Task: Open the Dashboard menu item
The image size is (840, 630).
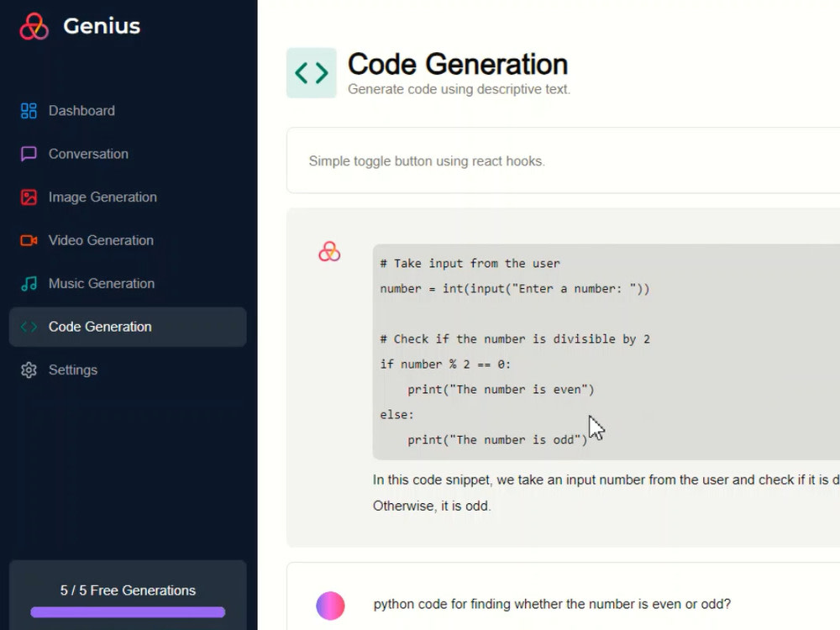Action: click(x=128, y=111)
